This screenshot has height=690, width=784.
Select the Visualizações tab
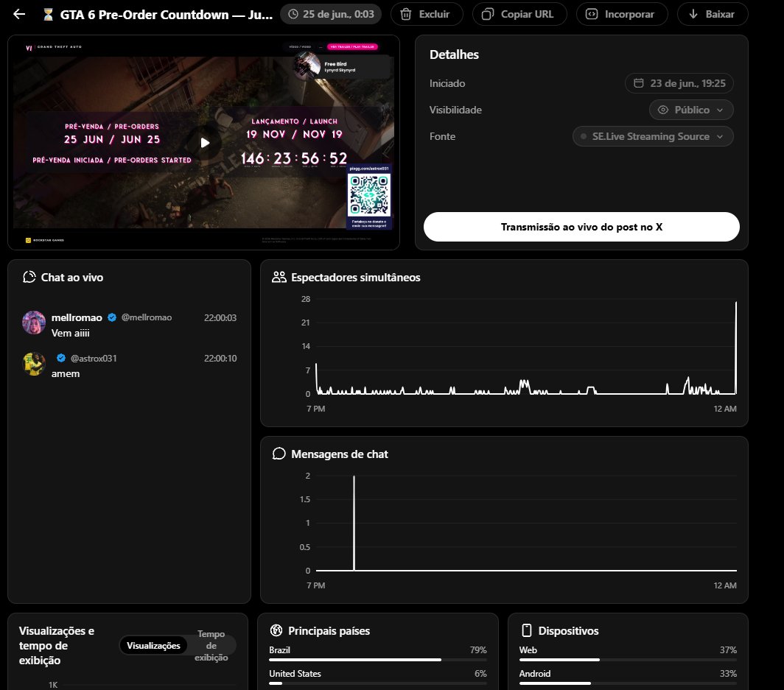[153, 646]
